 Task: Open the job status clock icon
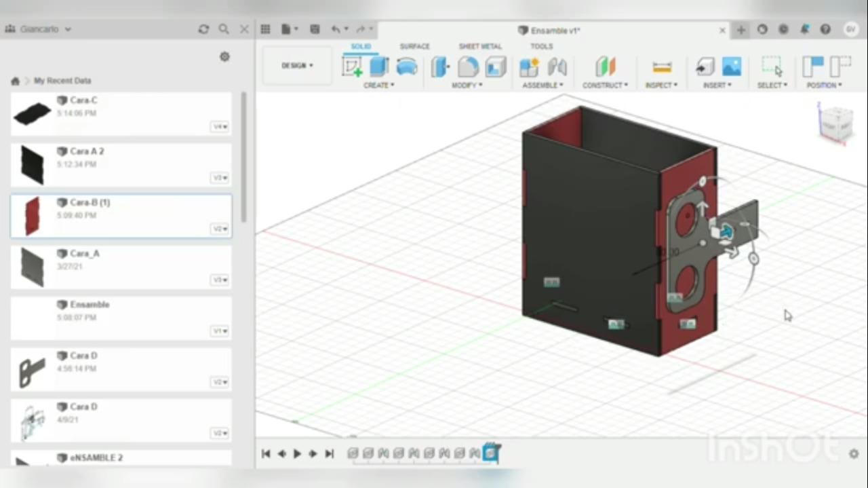783,29
